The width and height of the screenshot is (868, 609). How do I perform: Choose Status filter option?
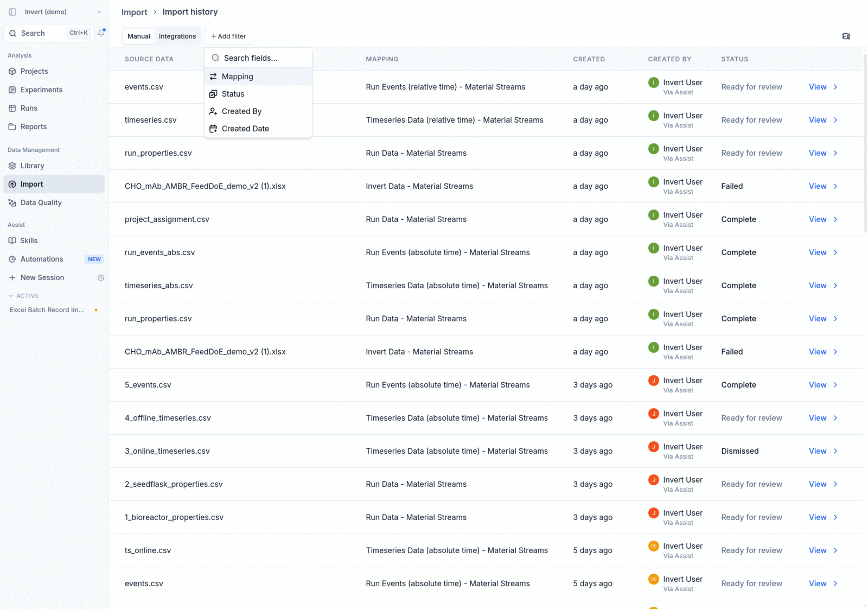click(x=258, y=94)
